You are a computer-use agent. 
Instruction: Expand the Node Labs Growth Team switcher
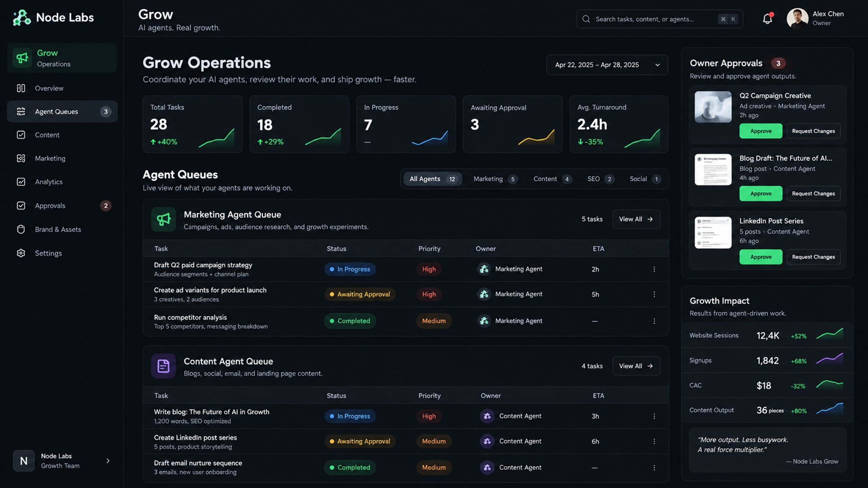[x=62, y=461]
